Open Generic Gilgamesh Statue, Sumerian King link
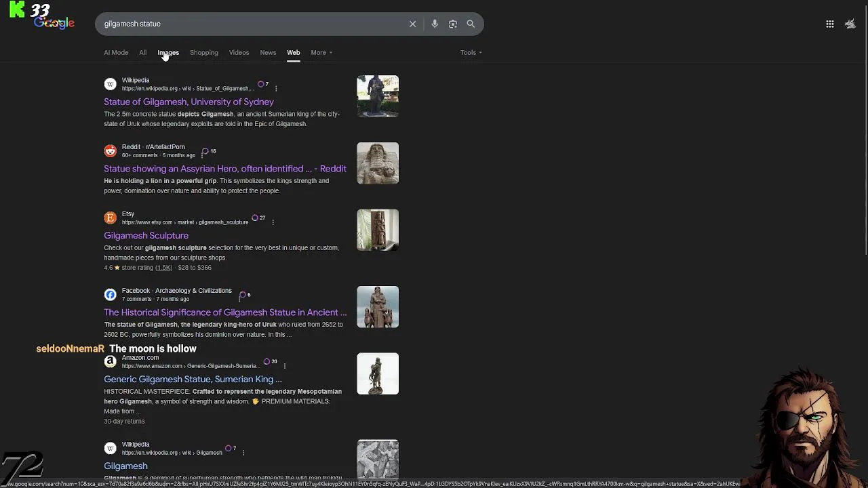868x488 pixels. tap(193, 379)
